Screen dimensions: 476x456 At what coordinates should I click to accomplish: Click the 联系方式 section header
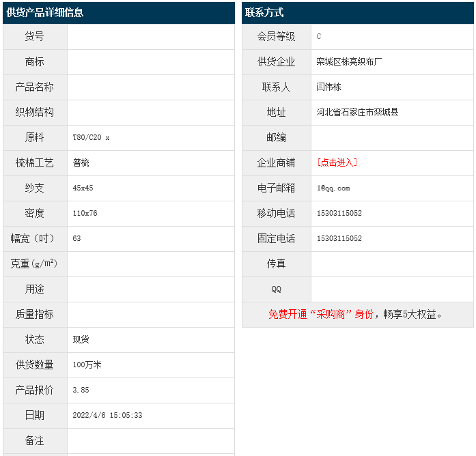[x=264, y=12]
